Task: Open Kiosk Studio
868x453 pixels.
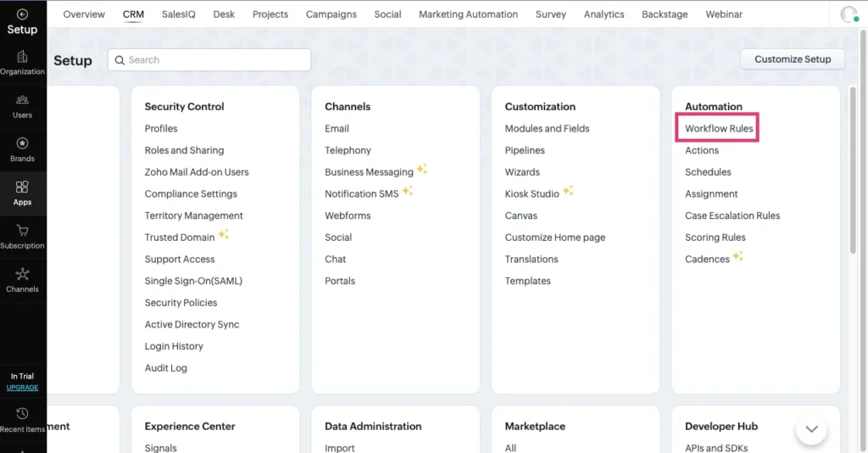Action: (x=532, y=193)
